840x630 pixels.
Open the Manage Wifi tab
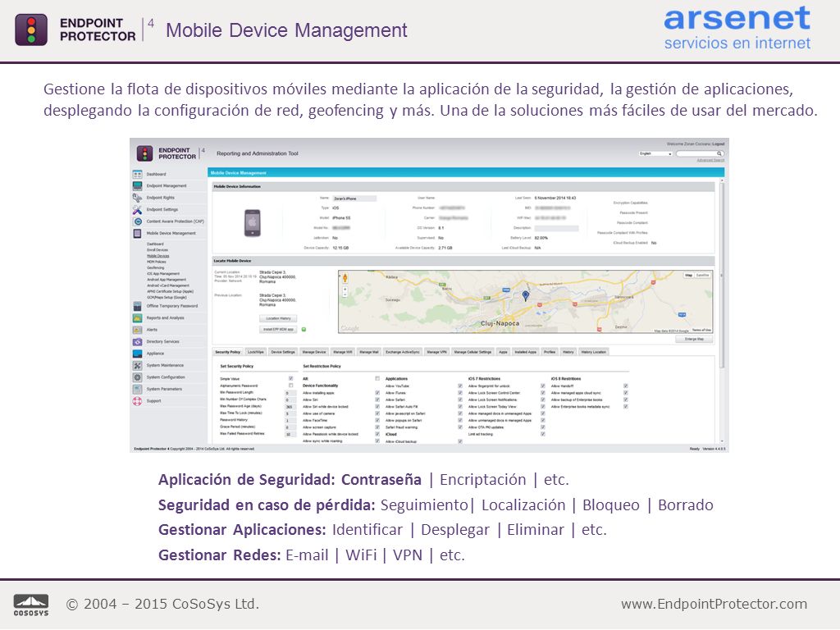(343, 352)
